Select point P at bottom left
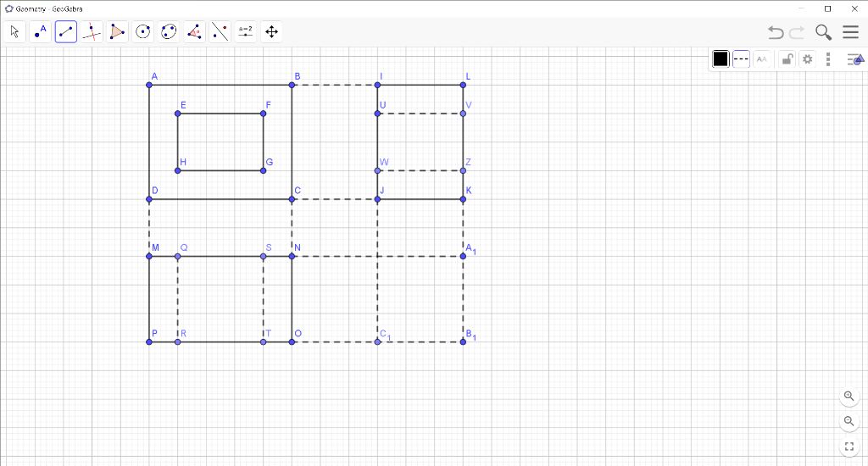This screenshot has width=868, height=466. (x=149, y=342)
